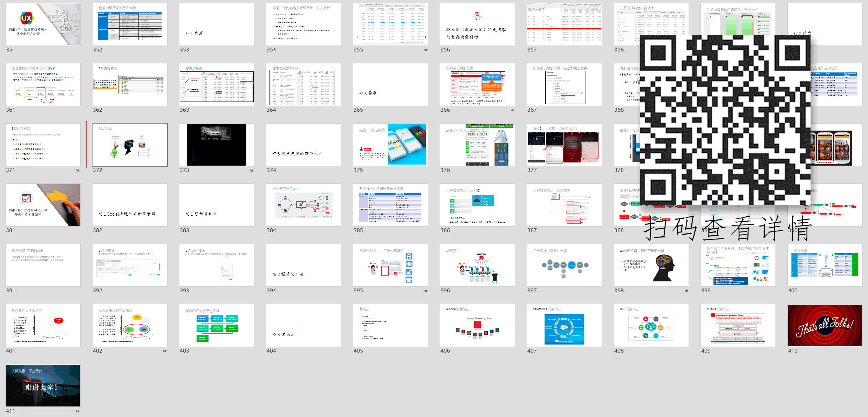This screenshot has height=417, width=868.
Task: Click transition star icon under slide 366
Action: (513, 110)
